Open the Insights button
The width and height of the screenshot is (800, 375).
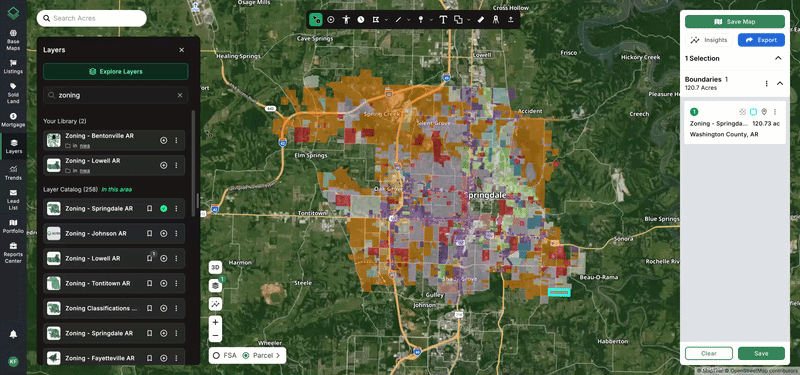point(709,40)
